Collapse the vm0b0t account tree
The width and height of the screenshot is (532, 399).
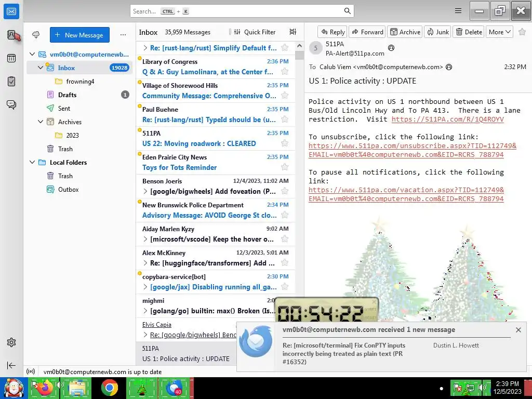click(32, 54)
